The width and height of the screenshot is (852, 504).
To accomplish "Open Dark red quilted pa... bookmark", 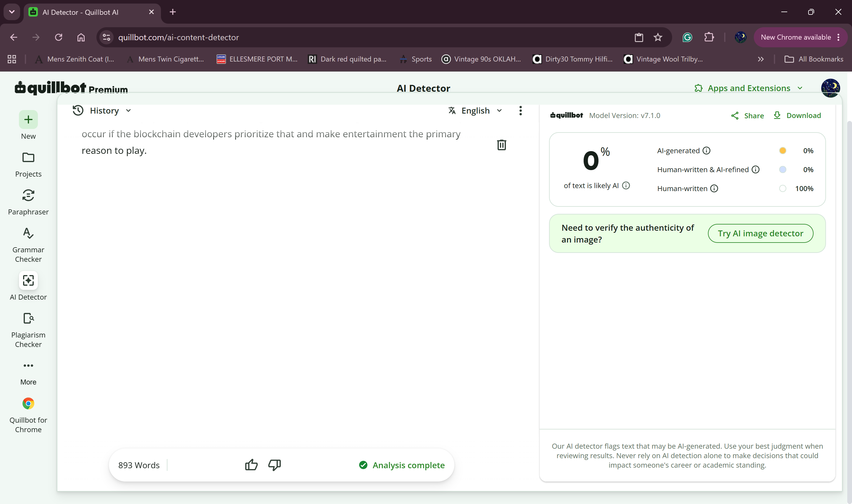I will tap(347, 59).
